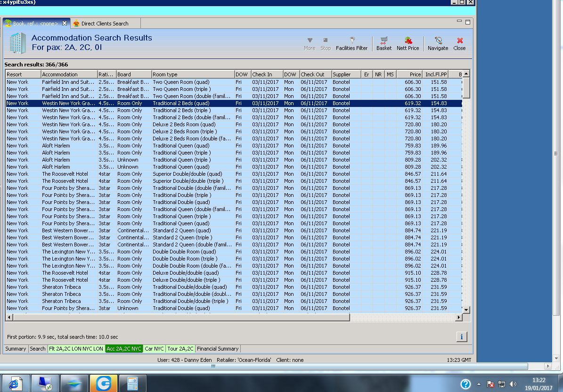This screenshot has width=563, height=392.
Task: Select the Acc 2A,2C NYC tab
Action: click(124, 349)
